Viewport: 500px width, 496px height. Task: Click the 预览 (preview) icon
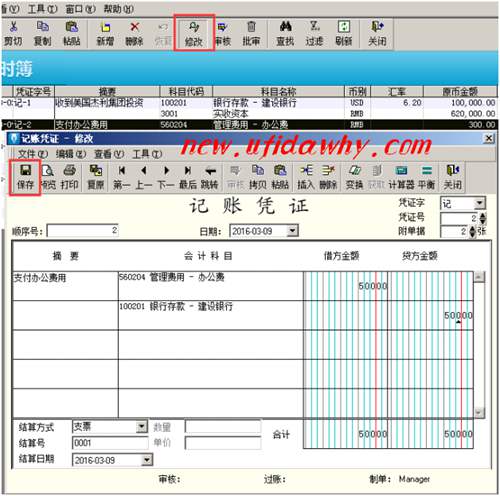(48, 177)
